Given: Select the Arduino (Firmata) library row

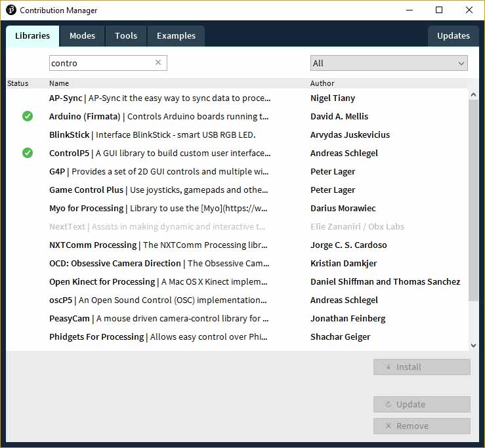Looking at the screenshot, I should tap(237, 116).
